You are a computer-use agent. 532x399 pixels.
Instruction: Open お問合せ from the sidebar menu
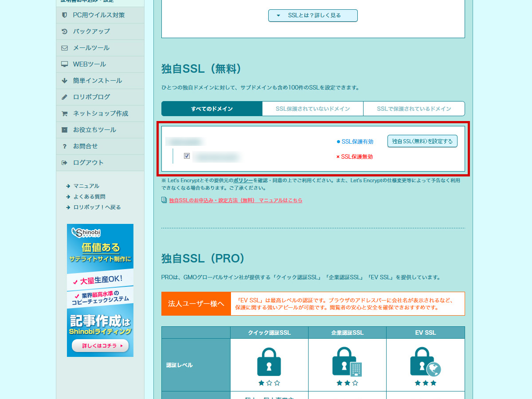click(85, 146)
